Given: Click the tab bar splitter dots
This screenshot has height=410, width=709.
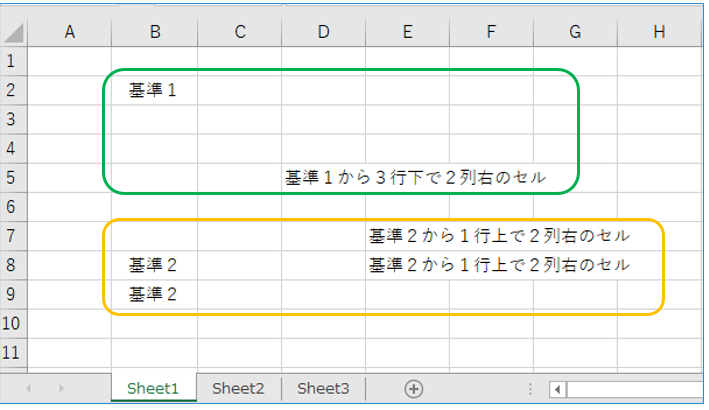Looking at the screenshot, I should 530,389.
